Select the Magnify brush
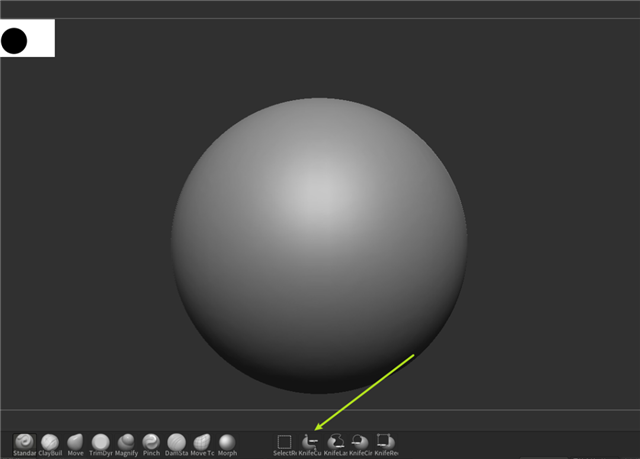Screen dimensions: 640x459 pyautogui.click(x=126, y=445)
